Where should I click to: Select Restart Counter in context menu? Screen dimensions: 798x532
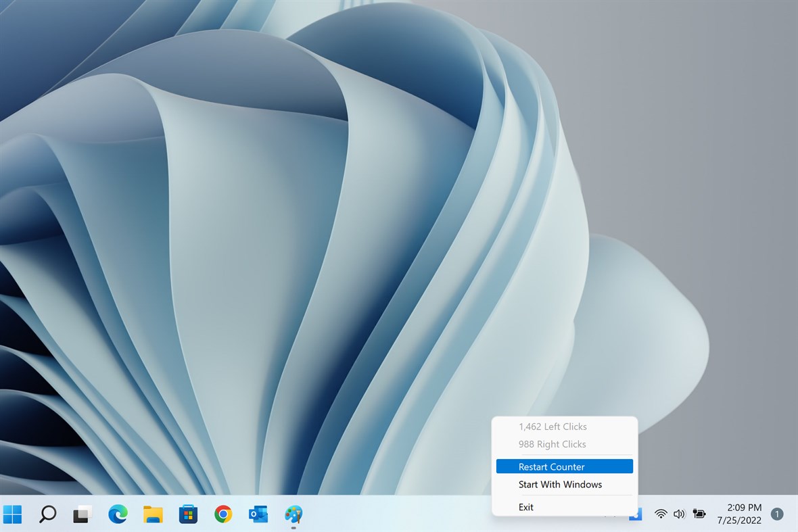point(565,466)
